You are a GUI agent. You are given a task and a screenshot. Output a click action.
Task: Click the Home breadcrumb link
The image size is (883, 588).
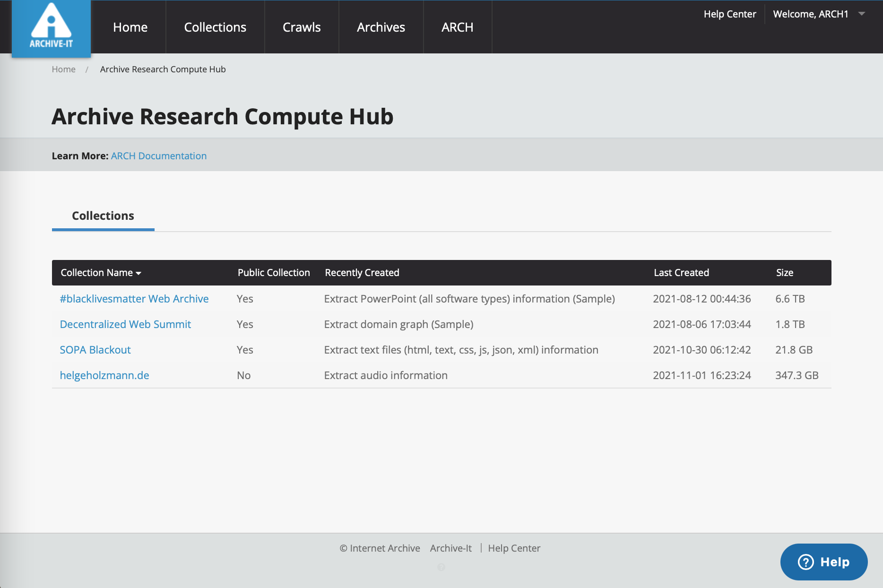(63, 69)
